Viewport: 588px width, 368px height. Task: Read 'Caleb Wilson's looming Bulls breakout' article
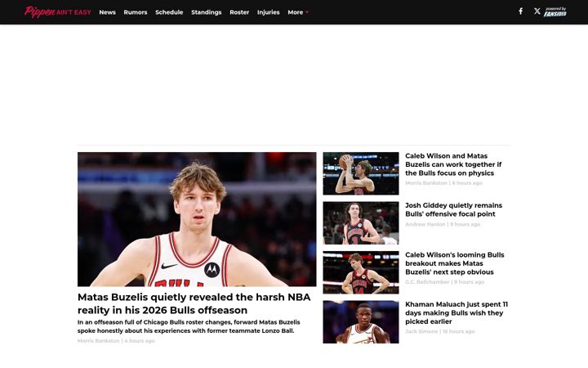click(x=455, y=263)
